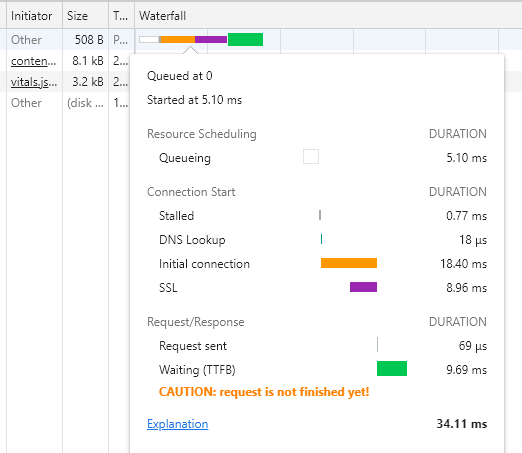Click the Other initiator beside (disk ...
This screenshot has width=522, height=453.
[26, 103]
